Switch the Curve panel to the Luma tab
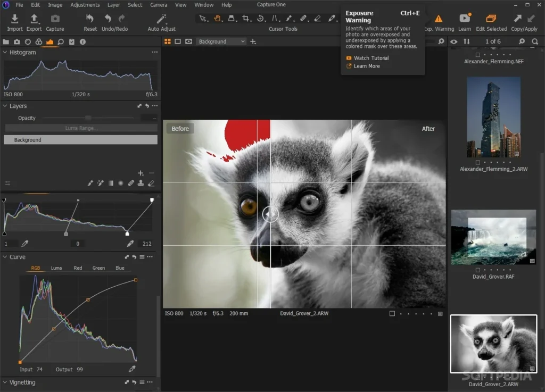This screenshot has height=392, width=545. point(56,268)
